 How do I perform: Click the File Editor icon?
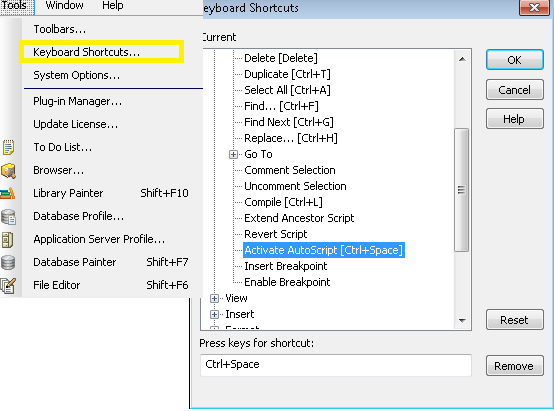click(8, 286)
